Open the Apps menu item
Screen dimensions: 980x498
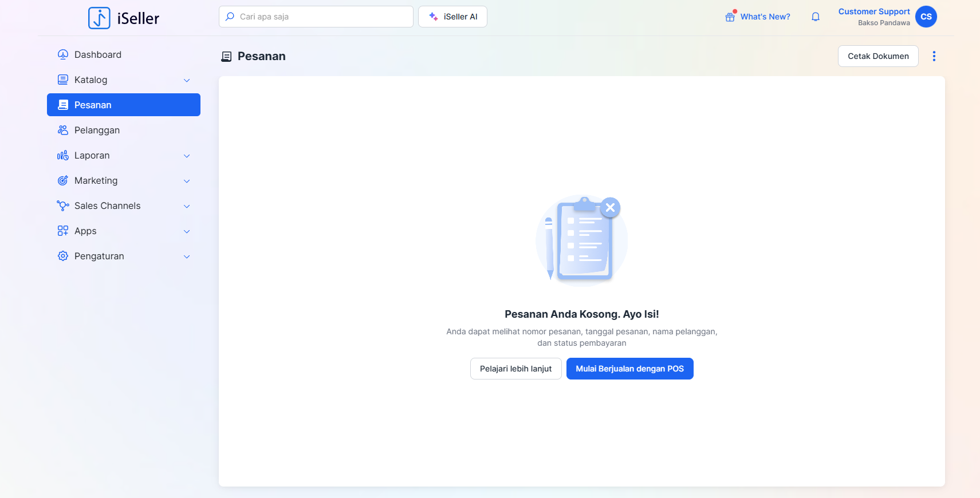[85, 231]
